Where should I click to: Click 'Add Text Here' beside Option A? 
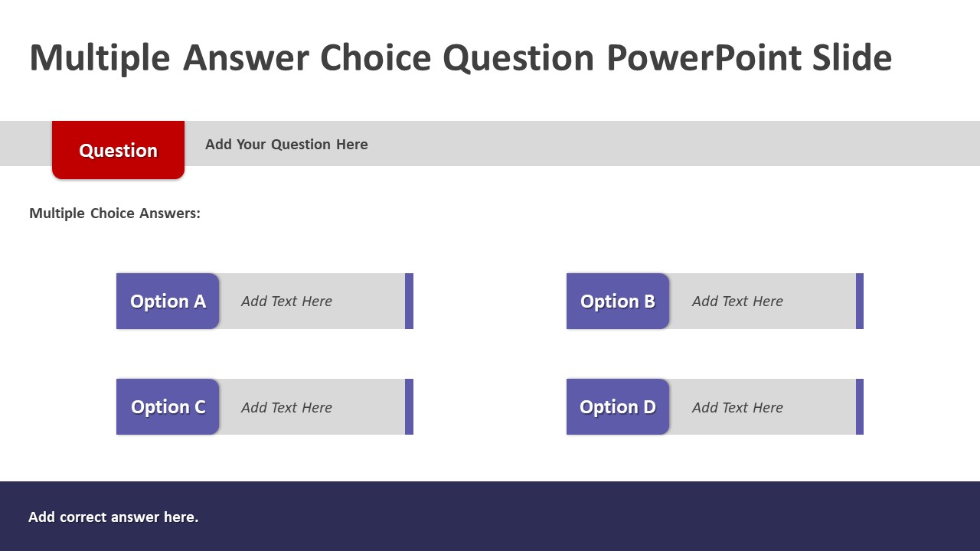286,302
